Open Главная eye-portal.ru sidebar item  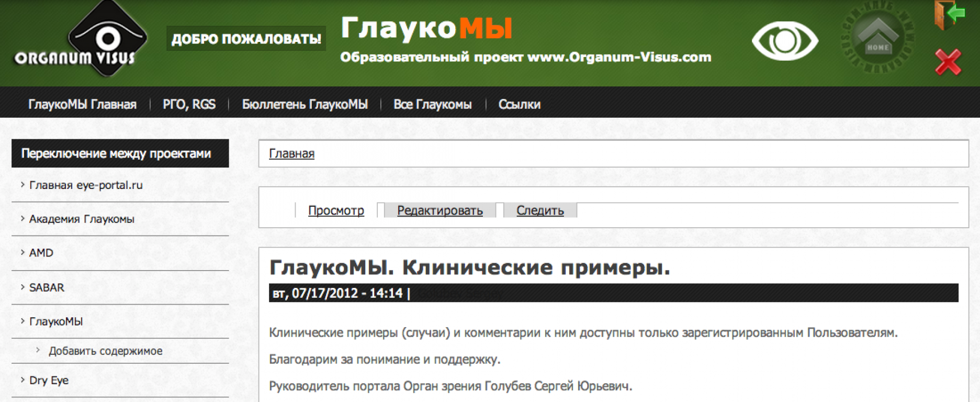coord(86,185)
